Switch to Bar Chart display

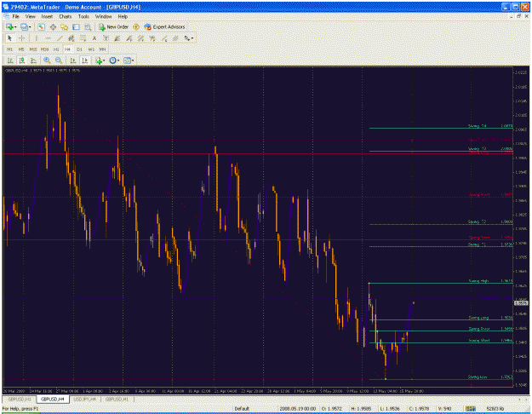pos(10,60)
